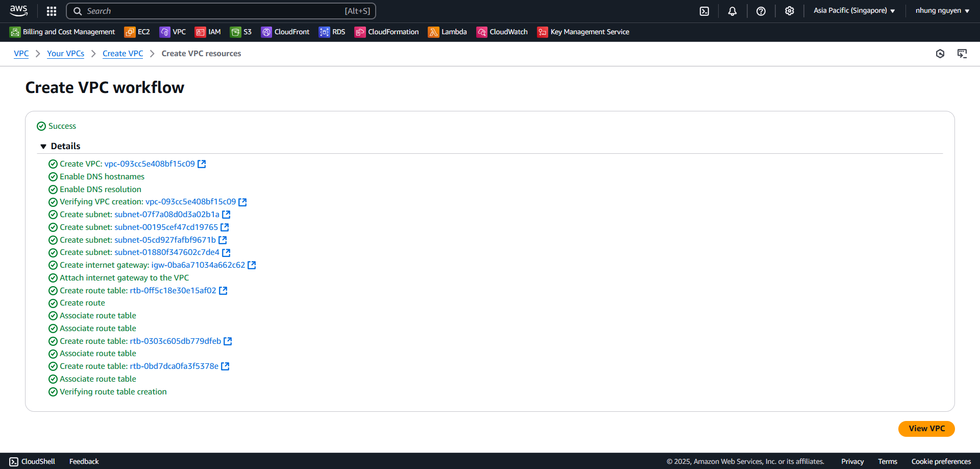Screen dimensions: 980x469
Task: Open route table rtb-0303c605db779dfeb link
Action: 176,341
